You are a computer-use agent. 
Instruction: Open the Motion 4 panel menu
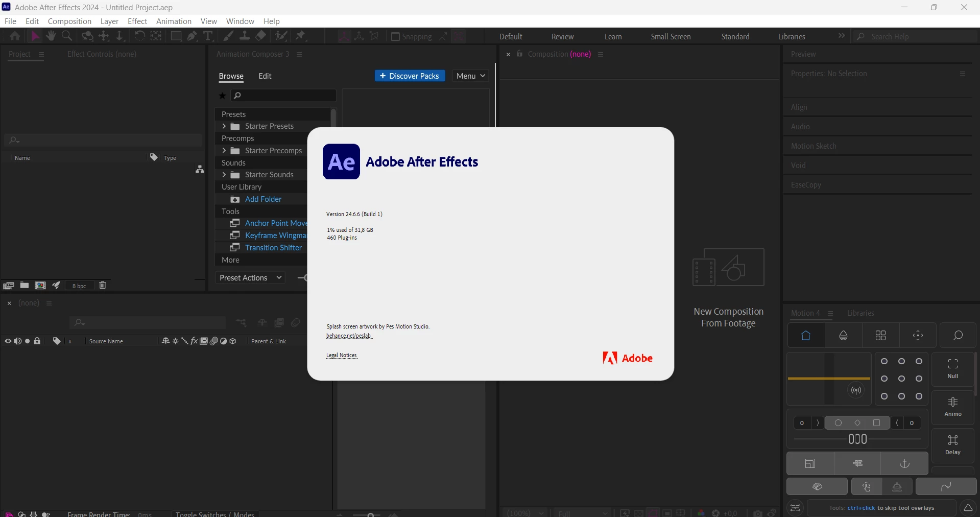click(830, 313)
